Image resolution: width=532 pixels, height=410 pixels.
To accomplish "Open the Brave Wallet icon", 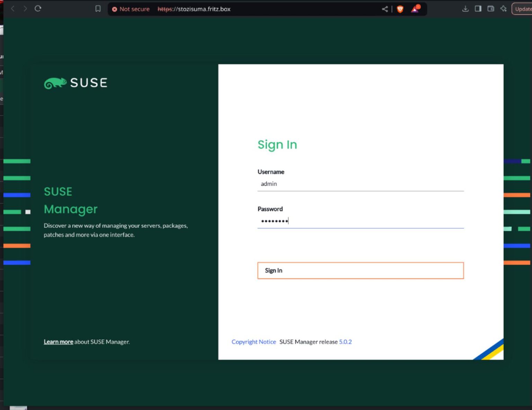I will click(491, 9).
